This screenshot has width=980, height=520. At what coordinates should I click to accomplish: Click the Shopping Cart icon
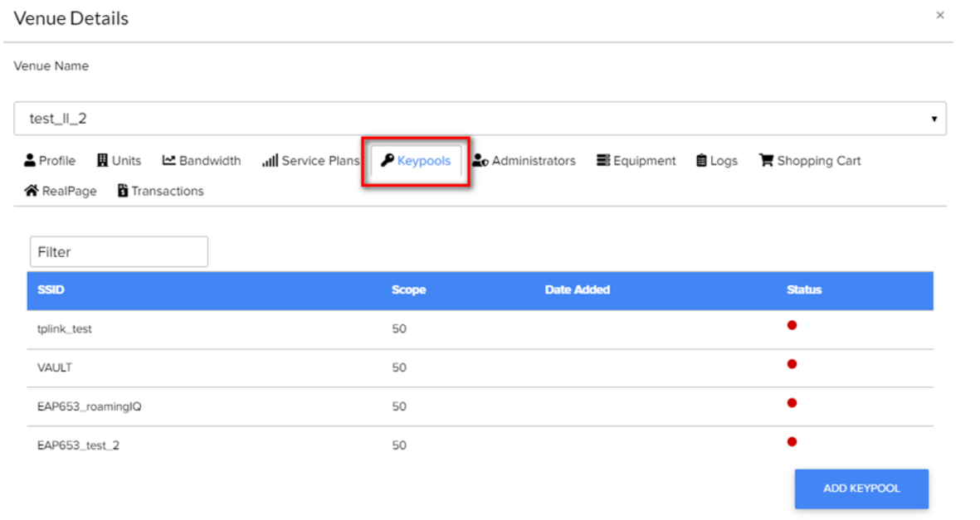766,161
